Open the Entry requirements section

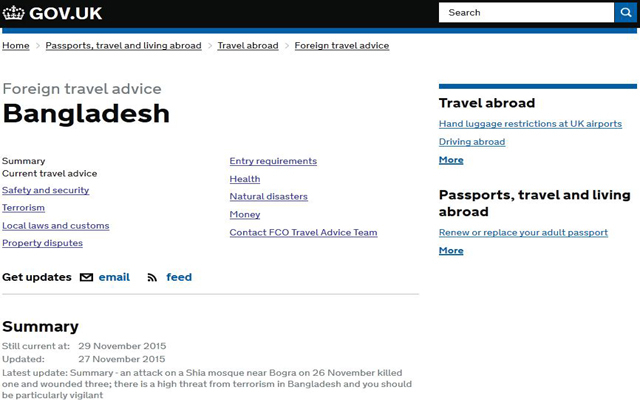(x=273, y=161)
